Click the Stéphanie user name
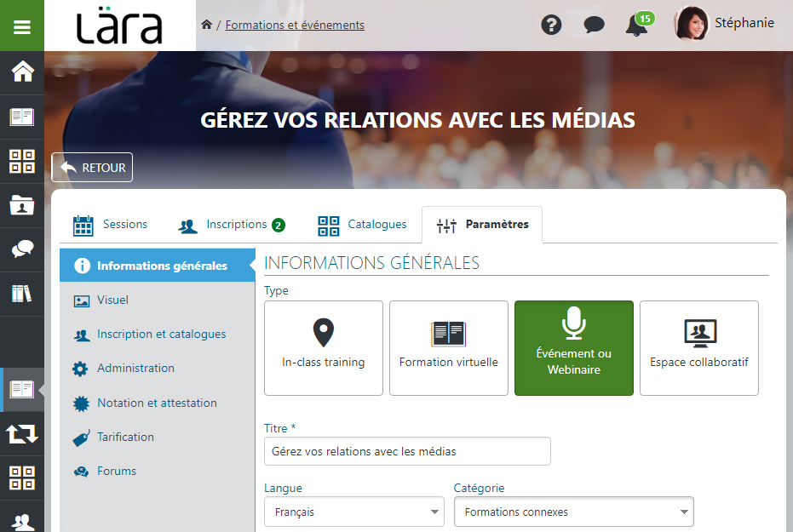 (744, 23)
